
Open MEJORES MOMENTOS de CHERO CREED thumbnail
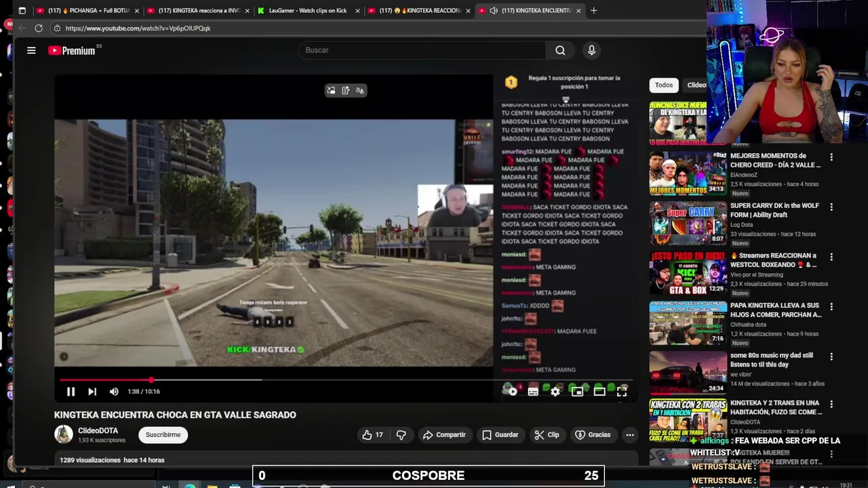(x=688, y=173)
